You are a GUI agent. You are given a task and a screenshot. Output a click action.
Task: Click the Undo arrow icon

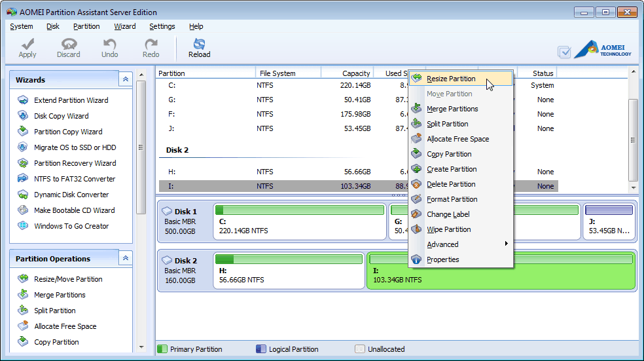pyautogui.click(x=109, y=44)
